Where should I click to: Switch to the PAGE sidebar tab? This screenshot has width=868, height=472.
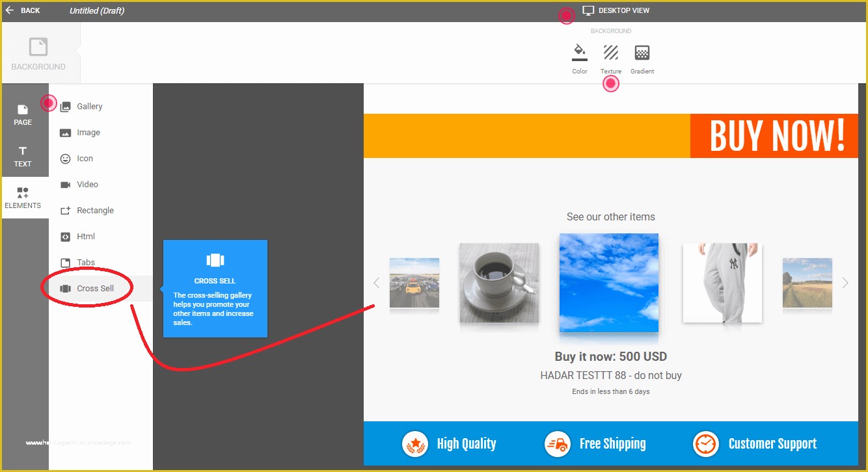(23, 114)
